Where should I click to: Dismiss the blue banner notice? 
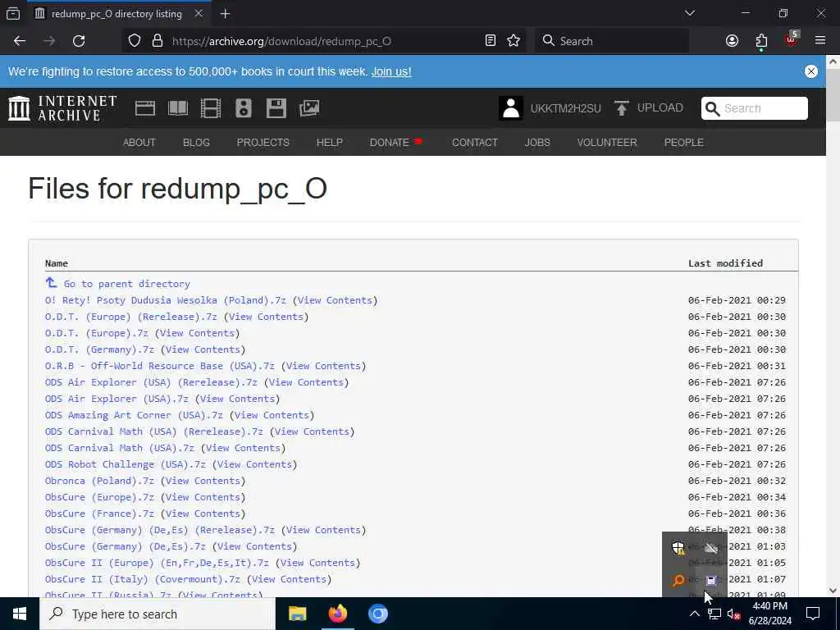click(811, 71)
